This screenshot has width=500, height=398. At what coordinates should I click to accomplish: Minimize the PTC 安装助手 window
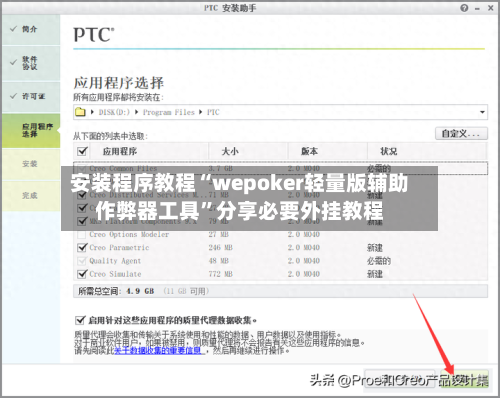point(477,9)
